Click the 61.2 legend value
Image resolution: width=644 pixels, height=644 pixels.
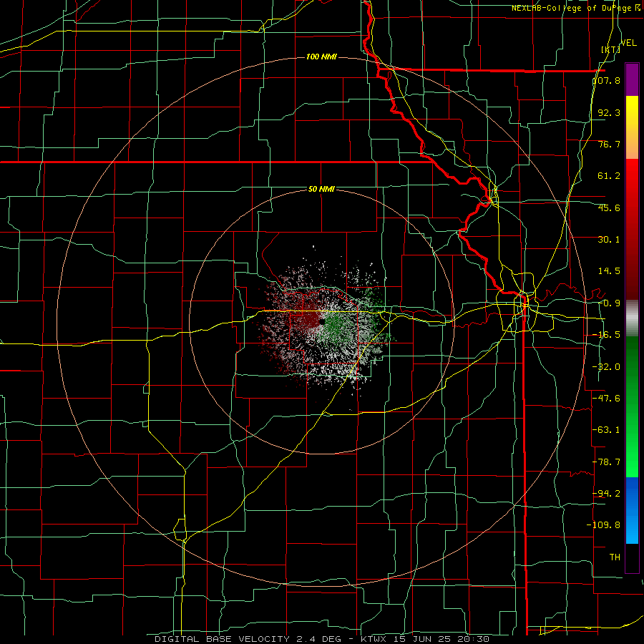(609, 176)
